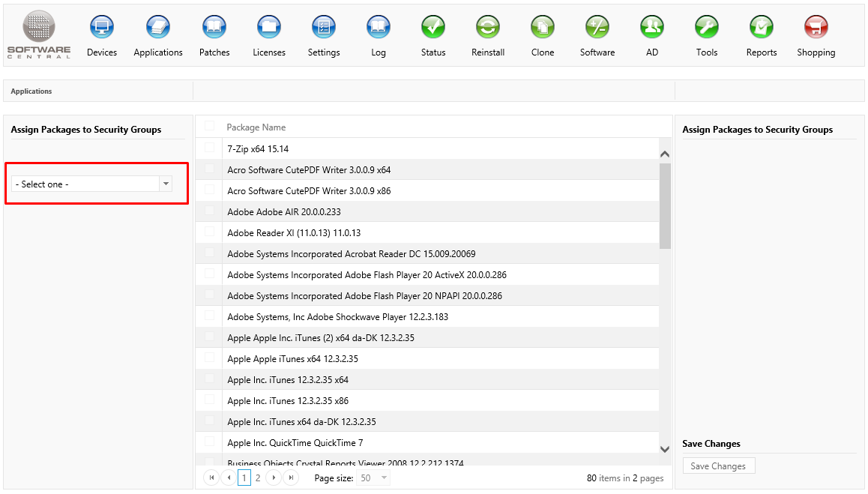Click the scroll down arrow in package list
The width and height of the screenshot is (868, 494).
point(665,448)
